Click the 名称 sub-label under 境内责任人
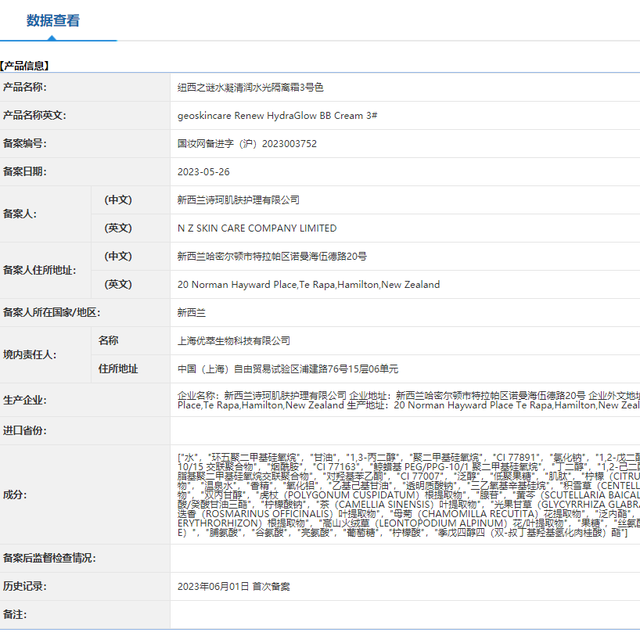 108,340
